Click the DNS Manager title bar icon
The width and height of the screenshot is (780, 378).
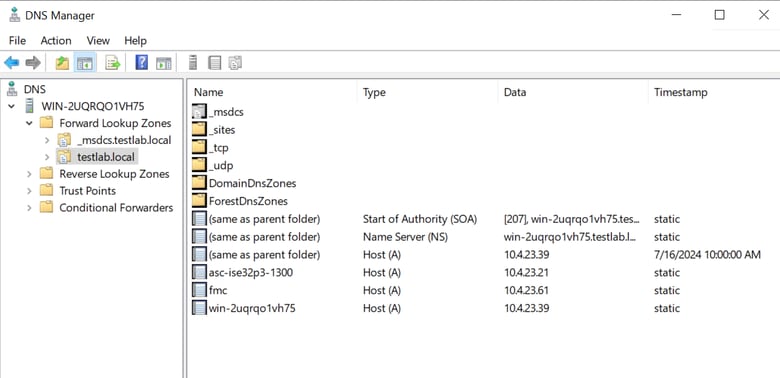point(14,15)
